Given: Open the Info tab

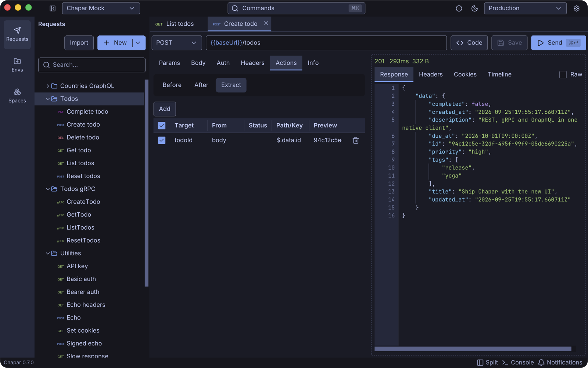Looking at the screenshot, I should tap(313, 63).
